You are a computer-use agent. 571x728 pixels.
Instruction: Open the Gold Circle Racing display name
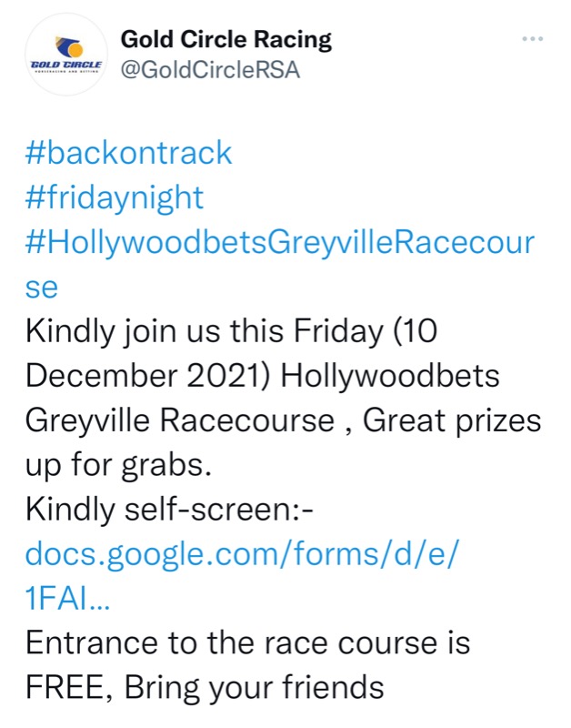click(226, 39)
